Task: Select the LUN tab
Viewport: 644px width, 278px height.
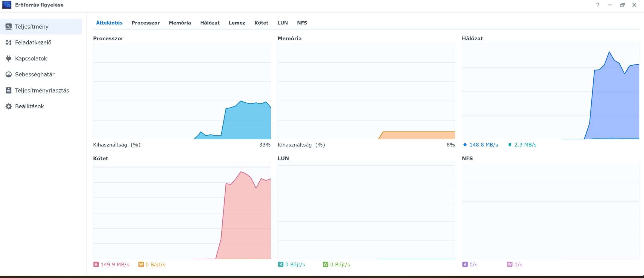Action: point(283,23)
